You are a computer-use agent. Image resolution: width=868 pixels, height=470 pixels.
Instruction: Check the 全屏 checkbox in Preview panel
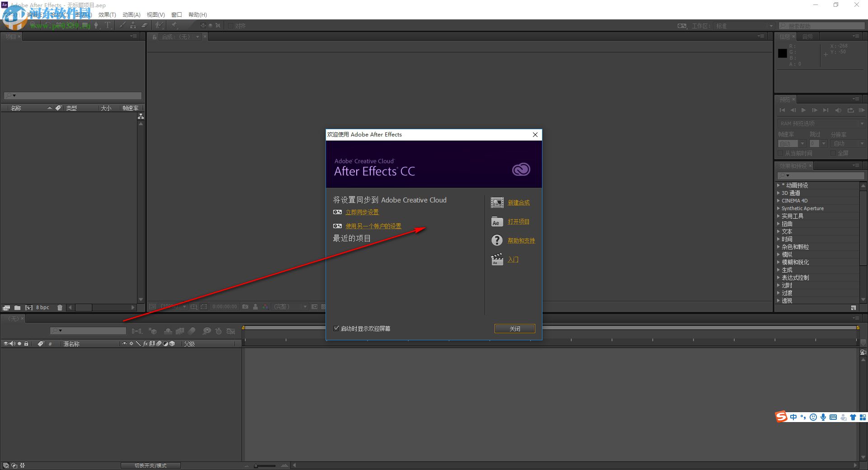click(833, 153)
